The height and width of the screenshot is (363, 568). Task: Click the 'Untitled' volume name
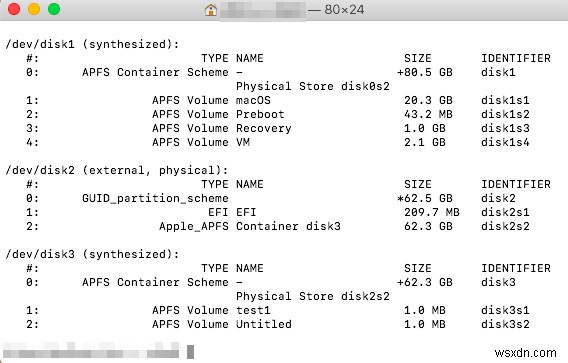coord(264,324)
